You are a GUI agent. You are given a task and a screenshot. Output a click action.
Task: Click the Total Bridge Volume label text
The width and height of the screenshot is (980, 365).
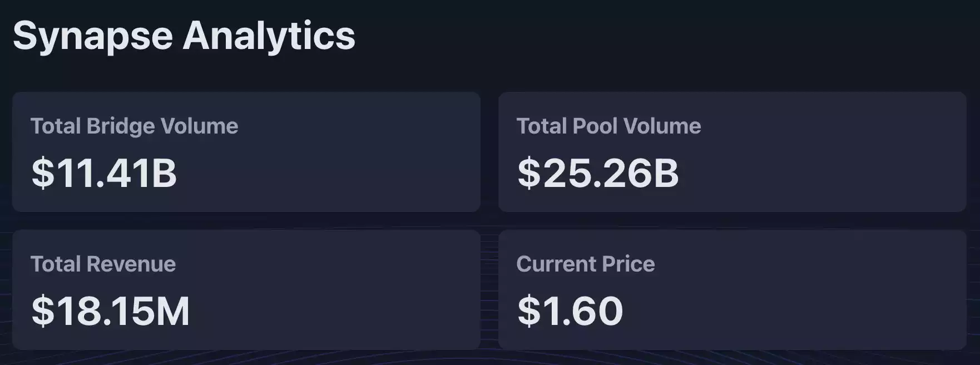[x=134, y=126]
